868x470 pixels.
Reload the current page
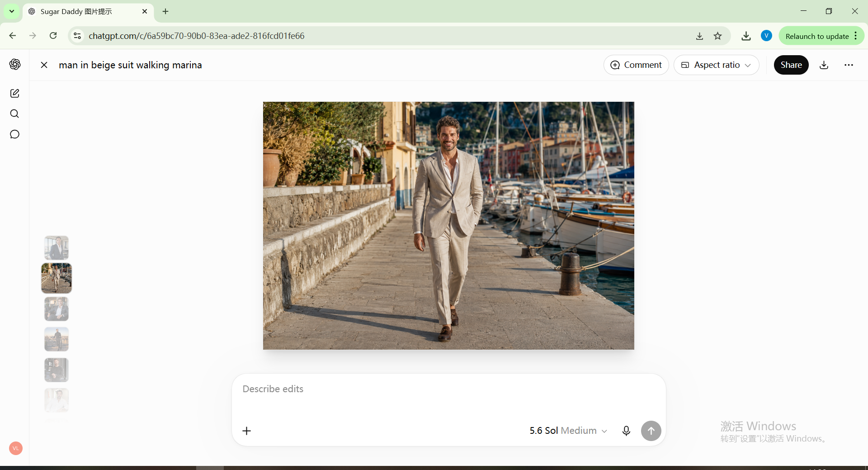53,36
